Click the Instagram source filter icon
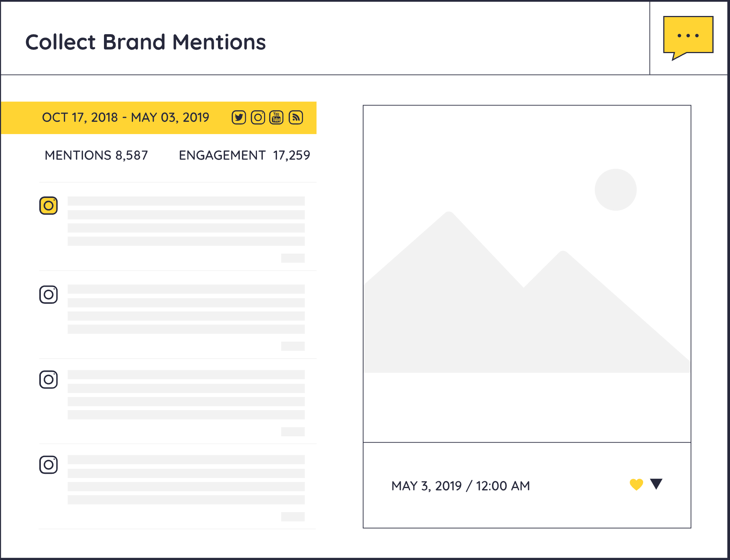730x560 pixels. pos(258,117)
